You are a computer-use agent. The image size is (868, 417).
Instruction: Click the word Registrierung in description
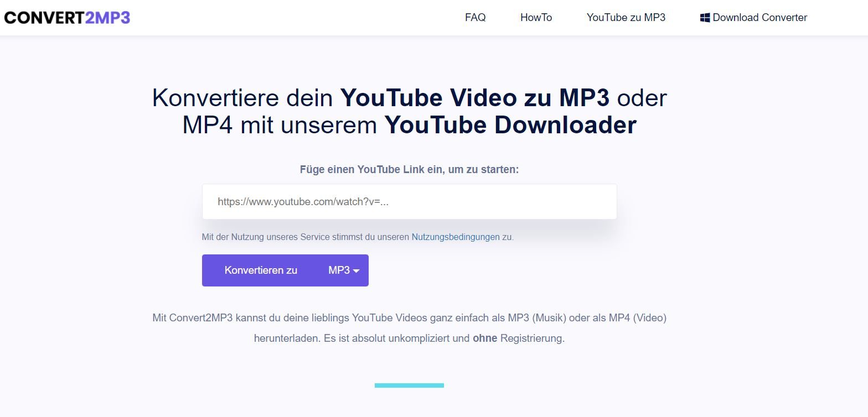tap(531, 338)
